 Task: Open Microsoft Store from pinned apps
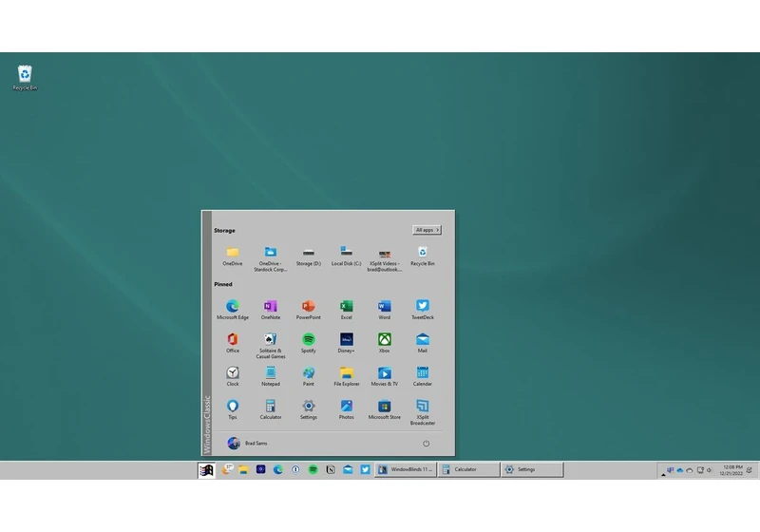click(385, 409)
